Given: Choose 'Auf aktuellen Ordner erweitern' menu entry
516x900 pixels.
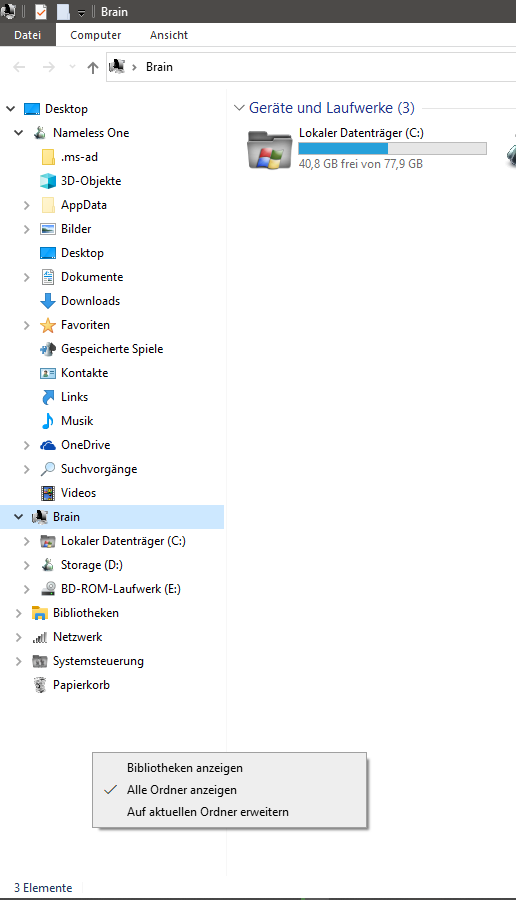Looking at the screenshot, I should 229,812.
